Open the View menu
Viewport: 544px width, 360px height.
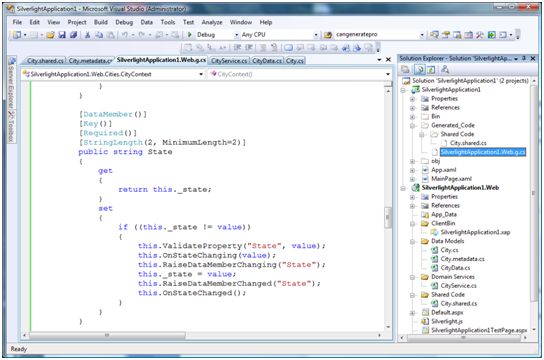point(53,22)
